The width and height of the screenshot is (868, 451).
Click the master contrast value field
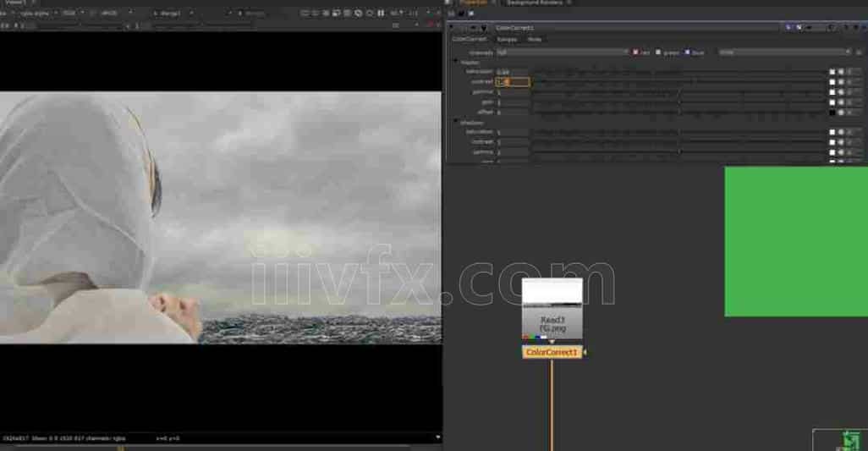click(513, 82)
